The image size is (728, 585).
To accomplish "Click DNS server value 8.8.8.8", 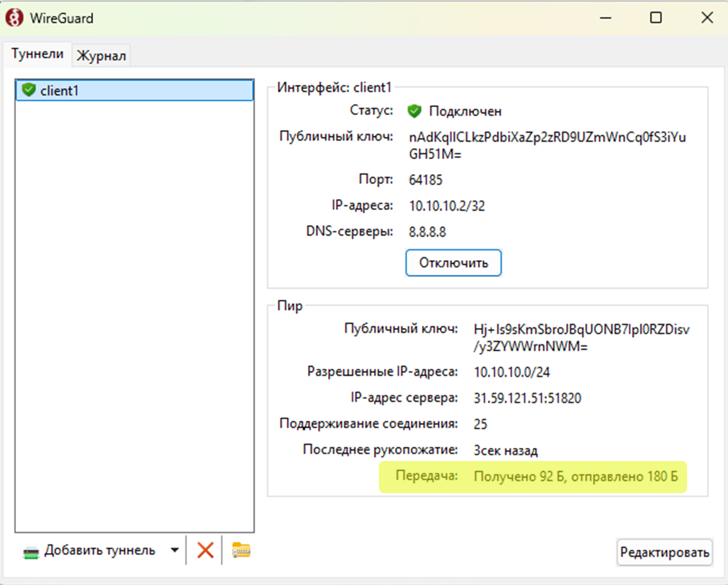I will click(427, 232).
